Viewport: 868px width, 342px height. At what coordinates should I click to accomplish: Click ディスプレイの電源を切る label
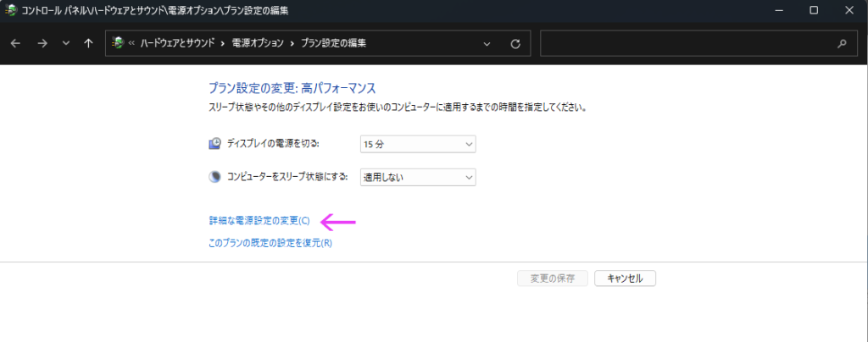pos(274,144)
